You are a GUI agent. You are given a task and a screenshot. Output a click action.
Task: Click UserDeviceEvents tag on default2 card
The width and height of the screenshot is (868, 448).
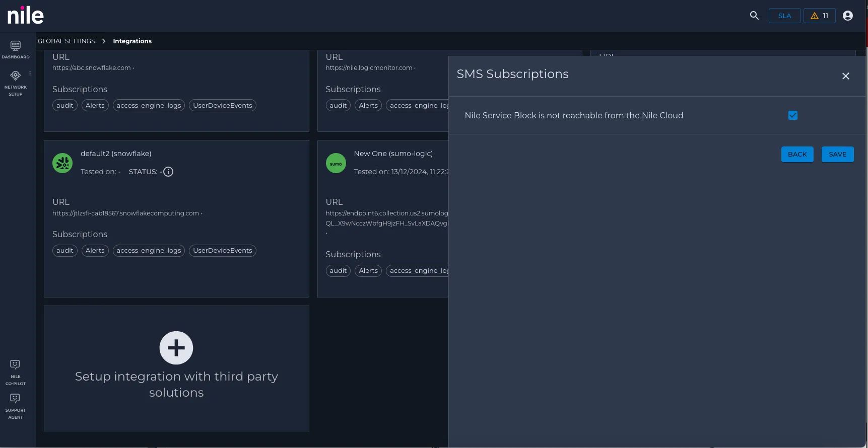pyautogui.click(x=223, y=251)
